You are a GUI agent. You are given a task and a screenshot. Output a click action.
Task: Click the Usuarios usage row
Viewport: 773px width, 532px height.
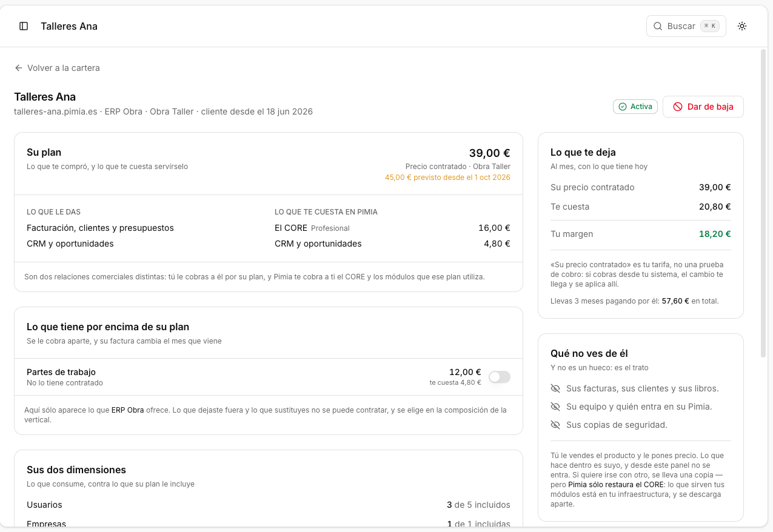269,505
